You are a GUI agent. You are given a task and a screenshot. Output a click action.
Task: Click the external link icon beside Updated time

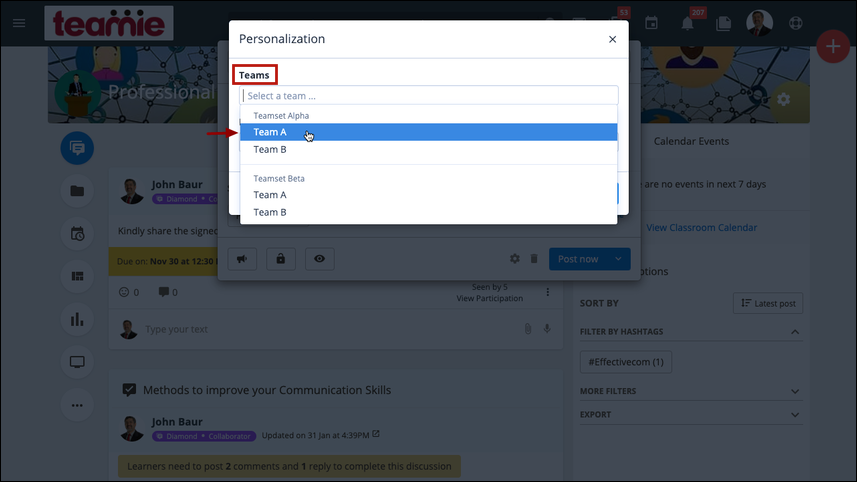(x=376, y=434)
